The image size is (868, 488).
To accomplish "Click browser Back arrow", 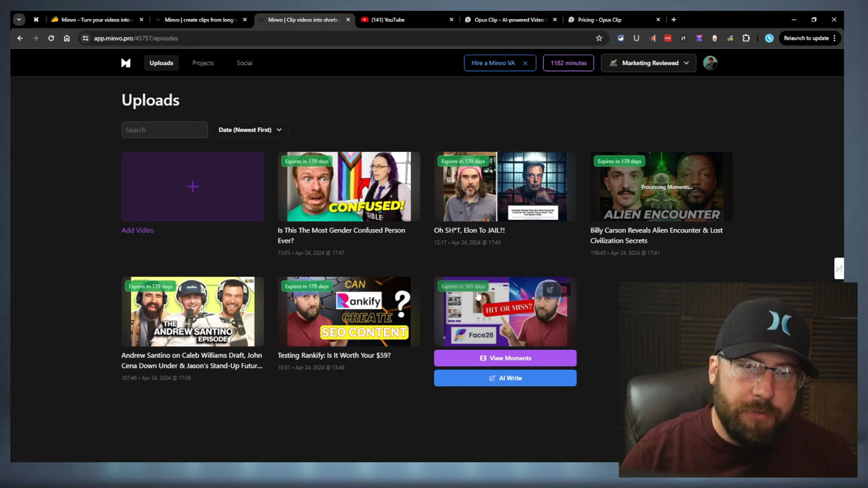I will (20, 38).
